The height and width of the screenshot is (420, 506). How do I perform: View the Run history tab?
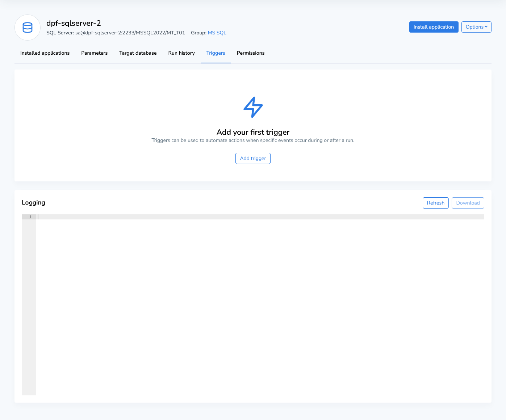tap(181, 53)
